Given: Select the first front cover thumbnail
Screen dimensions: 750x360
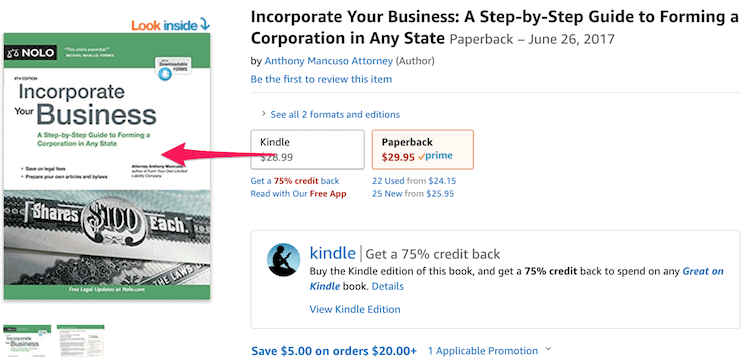Looking at the screenshot, I should tap(27, 341).
